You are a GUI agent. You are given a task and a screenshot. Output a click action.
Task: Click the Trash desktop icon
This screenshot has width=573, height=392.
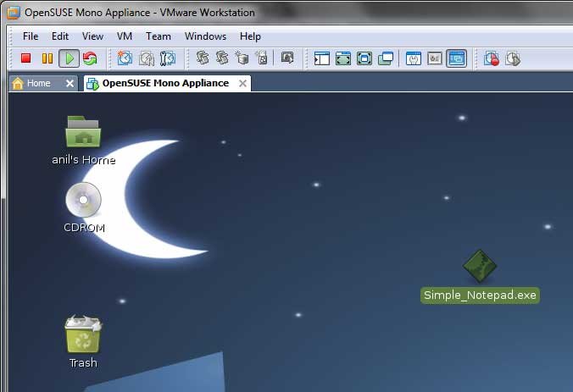tap(83, 335)
